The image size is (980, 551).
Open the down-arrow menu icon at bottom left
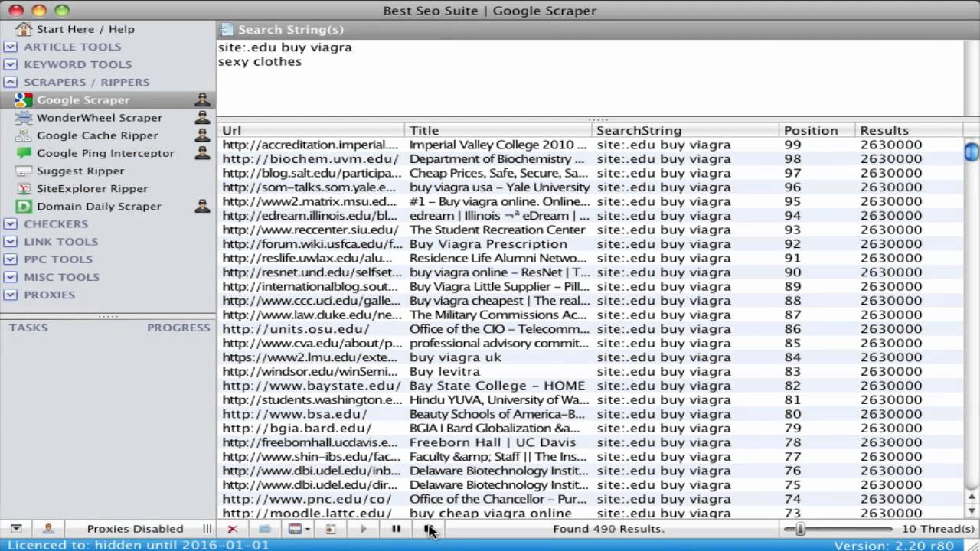pyautogui.click(x=16, y=529)
